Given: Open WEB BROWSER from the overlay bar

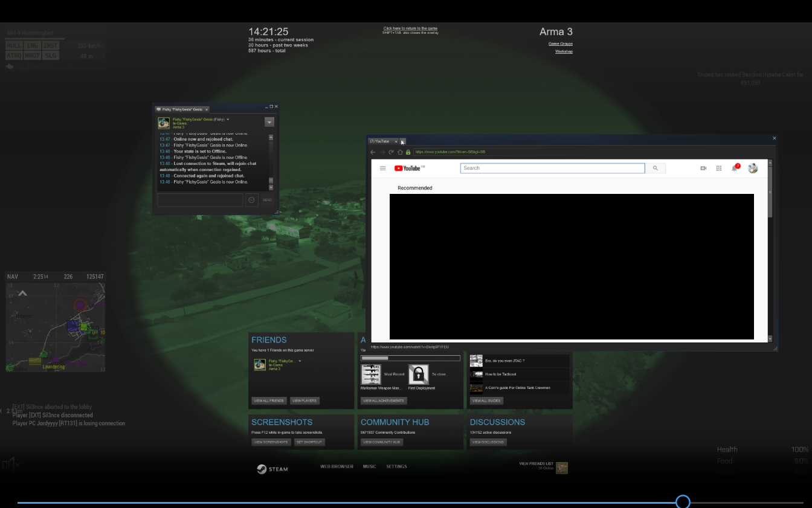Looking at the screenshot, I should point(337,466).
